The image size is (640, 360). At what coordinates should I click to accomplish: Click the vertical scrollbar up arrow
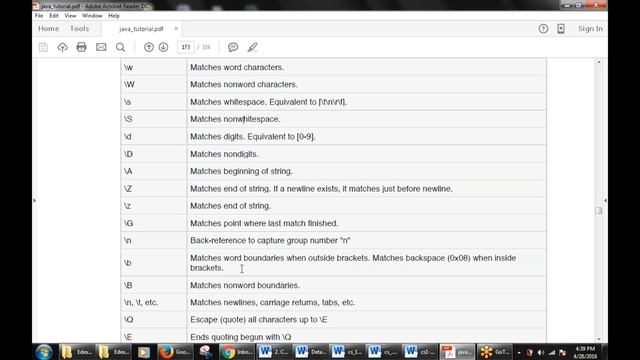coord(599,62)
